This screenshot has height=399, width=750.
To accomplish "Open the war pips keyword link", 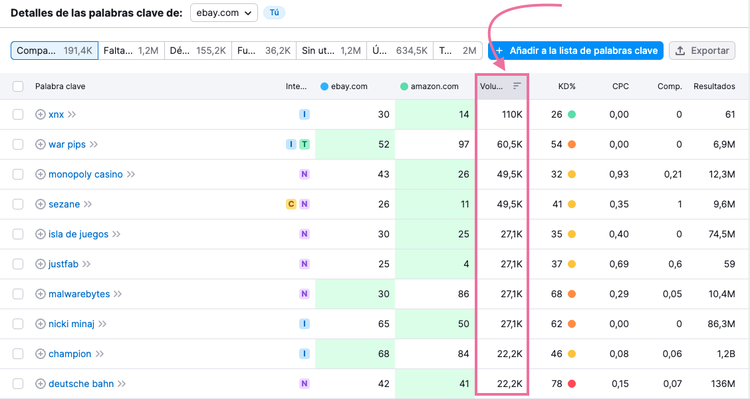I will pos(67,144).
